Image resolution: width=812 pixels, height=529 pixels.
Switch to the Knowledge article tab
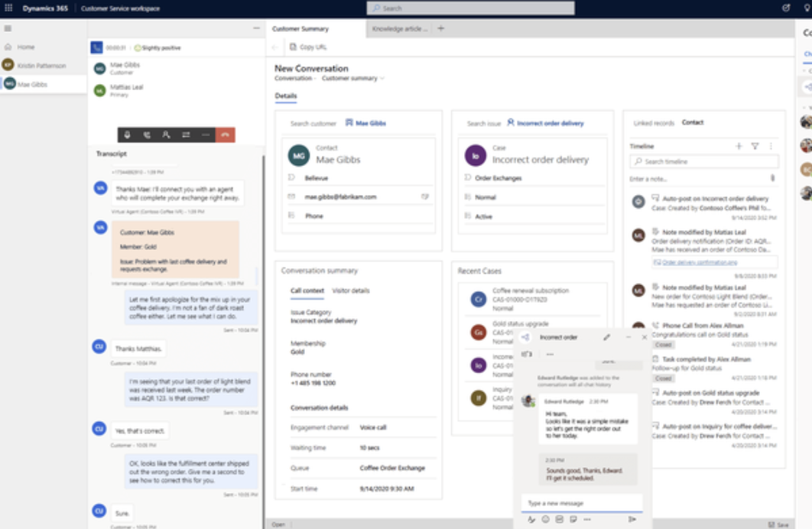click(x=400, y=29)
